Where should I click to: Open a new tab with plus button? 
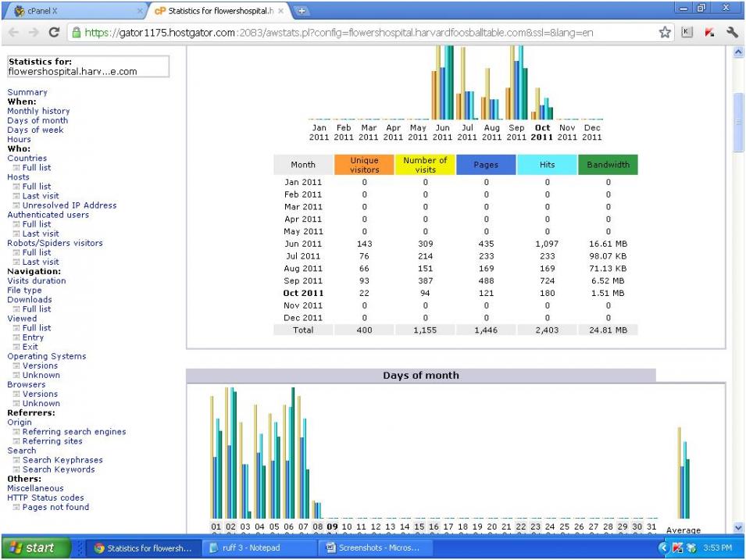coord(302,11)
